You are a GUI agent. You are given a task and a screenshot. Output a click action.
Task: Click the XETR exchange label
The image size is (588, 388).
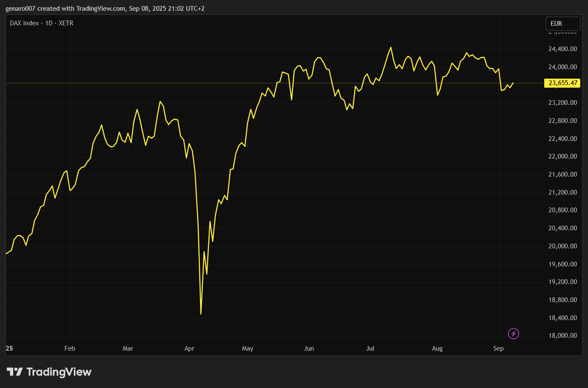point(65,23)
